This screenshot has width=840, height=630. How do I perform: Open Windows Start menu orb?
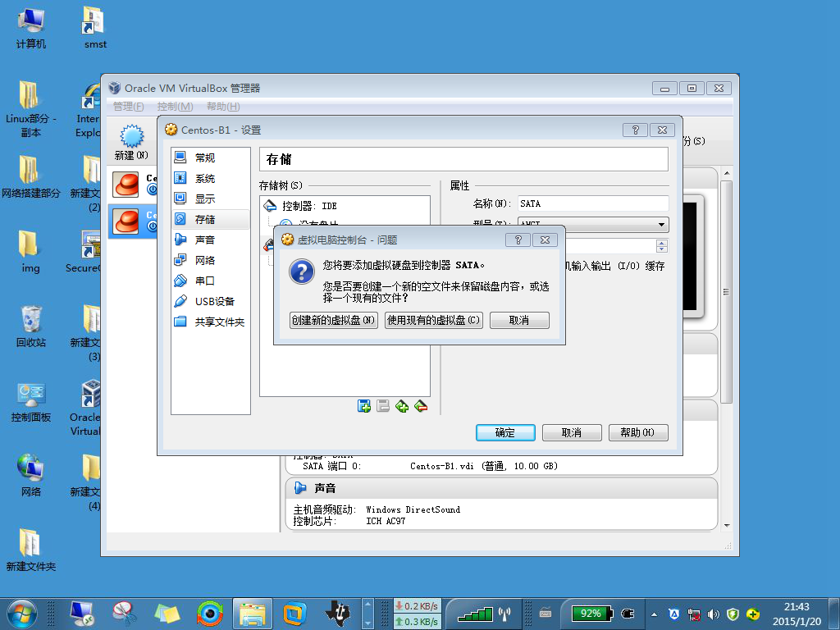tap(22, 614)
